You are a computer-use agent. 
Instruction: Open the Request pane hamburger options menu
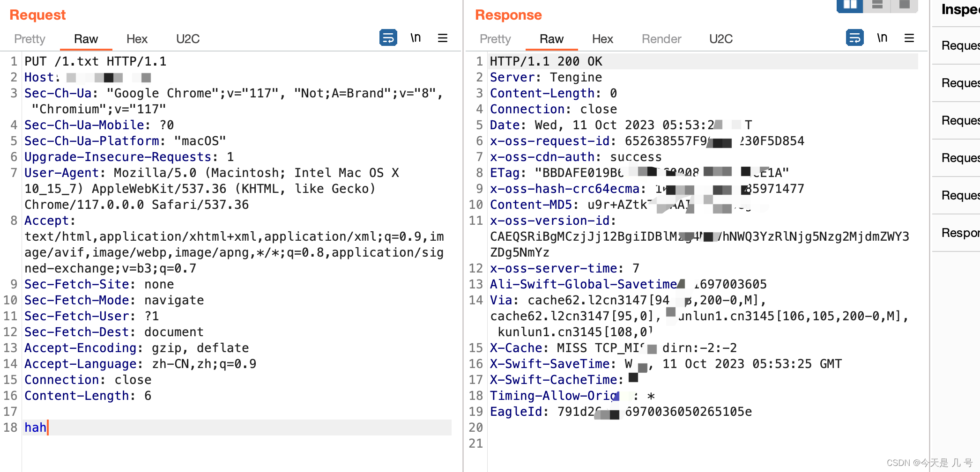pos(443,37)
